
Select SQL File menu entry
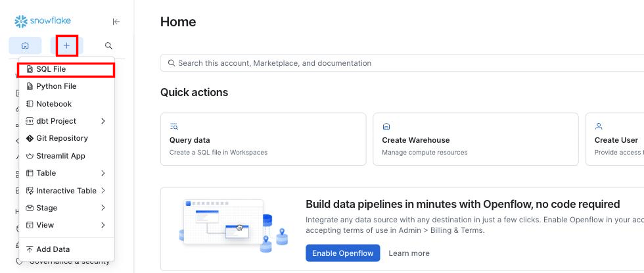[x=66, y=70]
